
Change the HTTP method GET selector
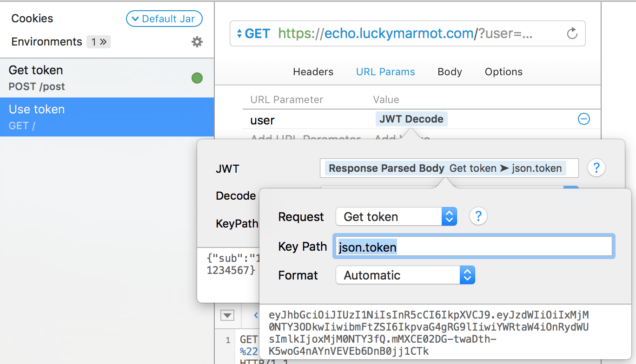coord(253,33)
